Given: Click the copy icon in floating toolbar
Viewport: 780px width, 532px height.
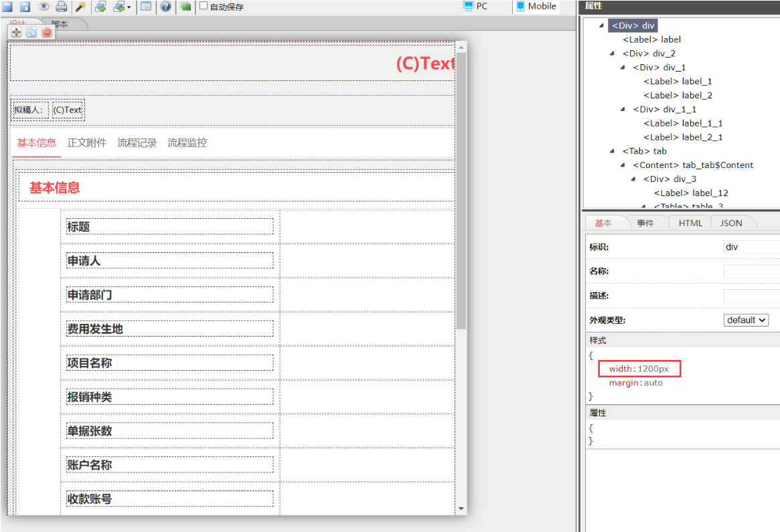Looking at the screenshot, I should 31,31.
